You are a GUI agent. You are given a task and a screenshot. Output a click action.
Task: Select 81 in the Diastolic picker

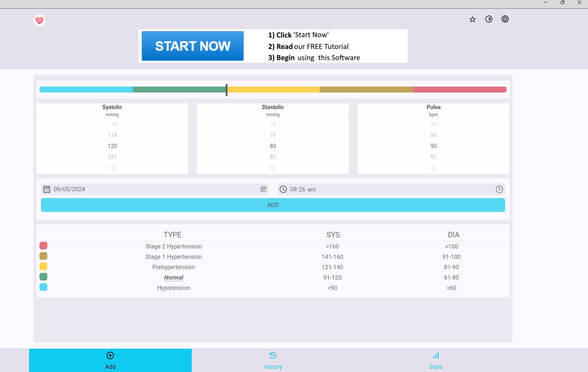(x=273, y=157)
